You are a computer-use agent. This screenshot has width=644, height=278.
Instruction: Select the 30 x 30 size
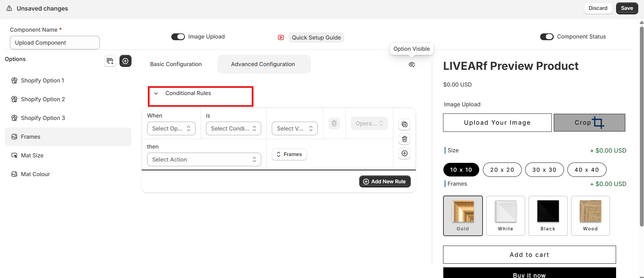pos(545,170)
